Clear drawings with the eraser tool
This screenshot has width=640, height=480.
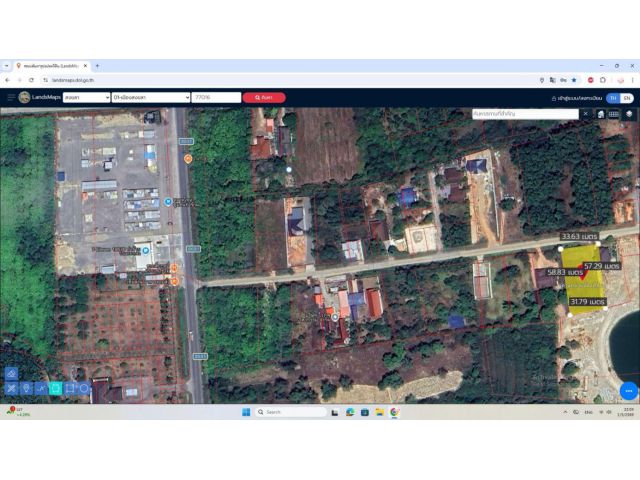11,373
